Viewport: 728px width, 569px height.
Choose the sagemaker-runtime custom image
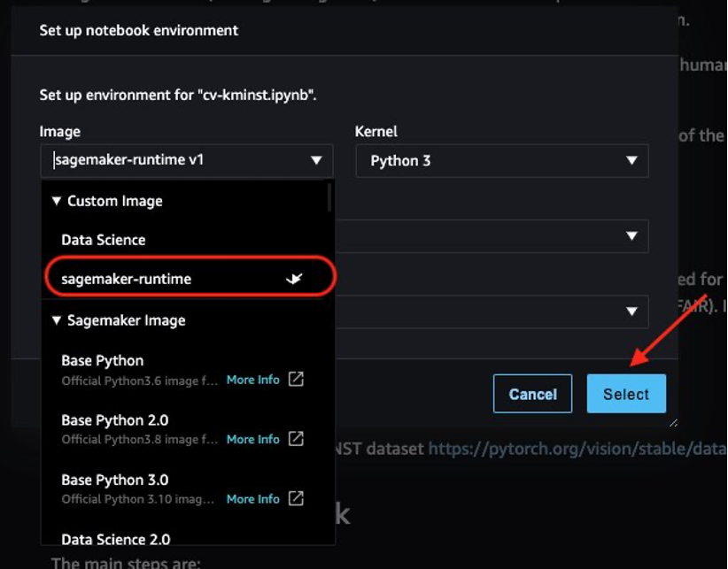click(x=190, y=279)
